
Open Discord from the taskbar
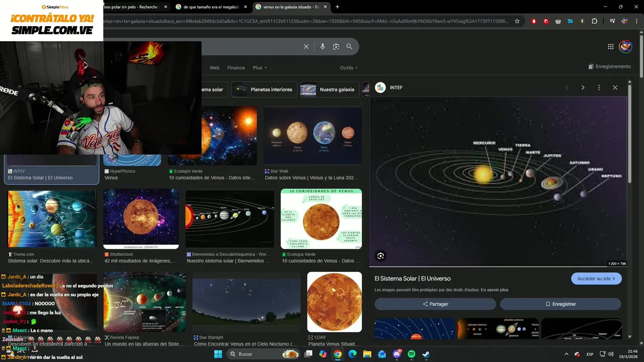point(396,354)
